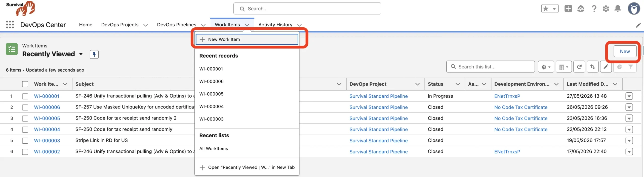The image size is (644, 177).
Task: Click the plus icon beside New Work Item
Action: [202, 40]
